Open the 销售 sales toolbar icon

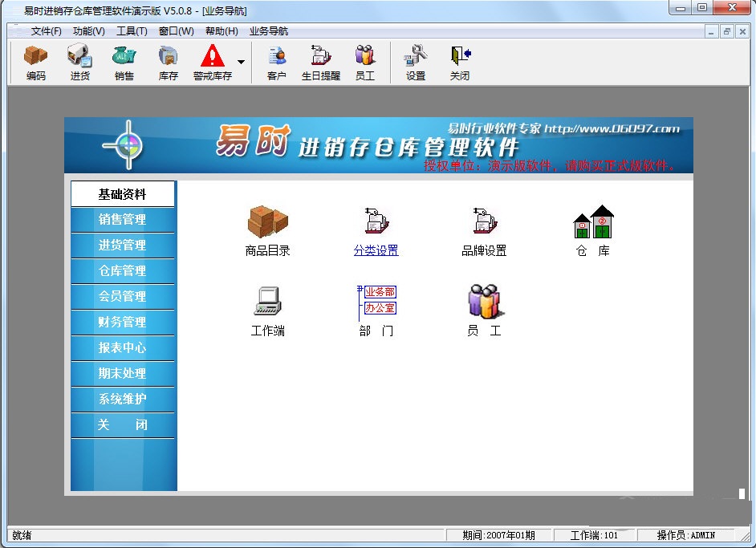124,62
